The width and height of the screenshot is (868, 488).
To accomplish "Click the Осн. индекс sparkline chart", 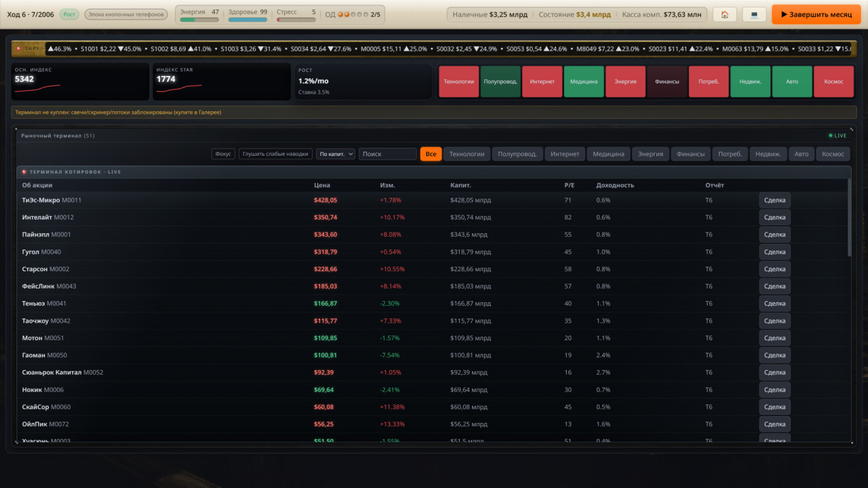I will (x=38, y=87).
